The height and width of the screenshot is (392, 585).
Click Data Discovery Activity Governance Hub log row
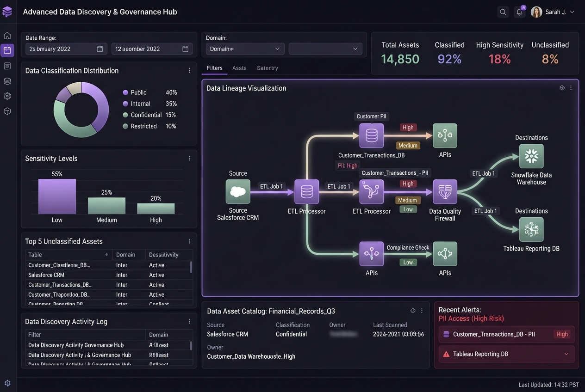point(107,345)
